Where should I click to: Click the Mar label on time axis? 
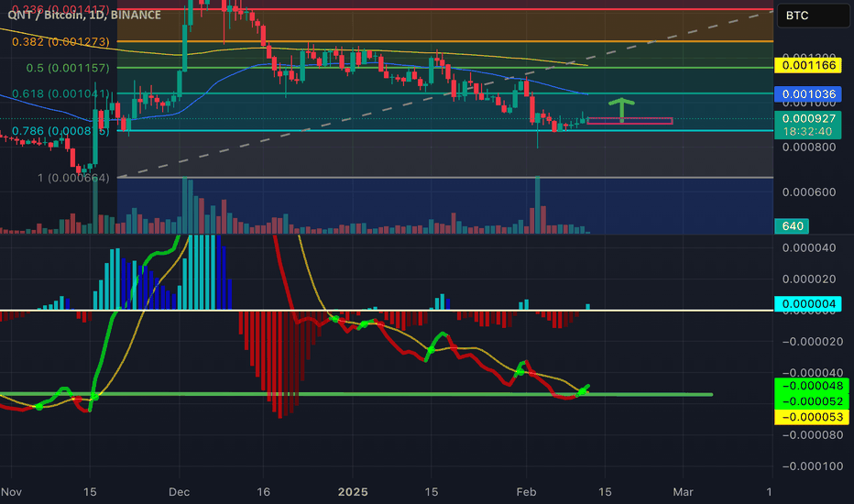tap(683, 492)
